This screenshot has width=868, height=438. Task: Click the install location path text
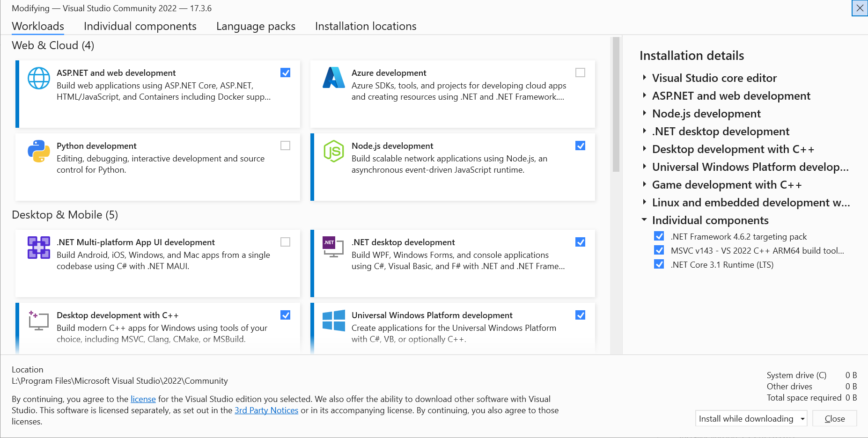[x=120, y=381]
